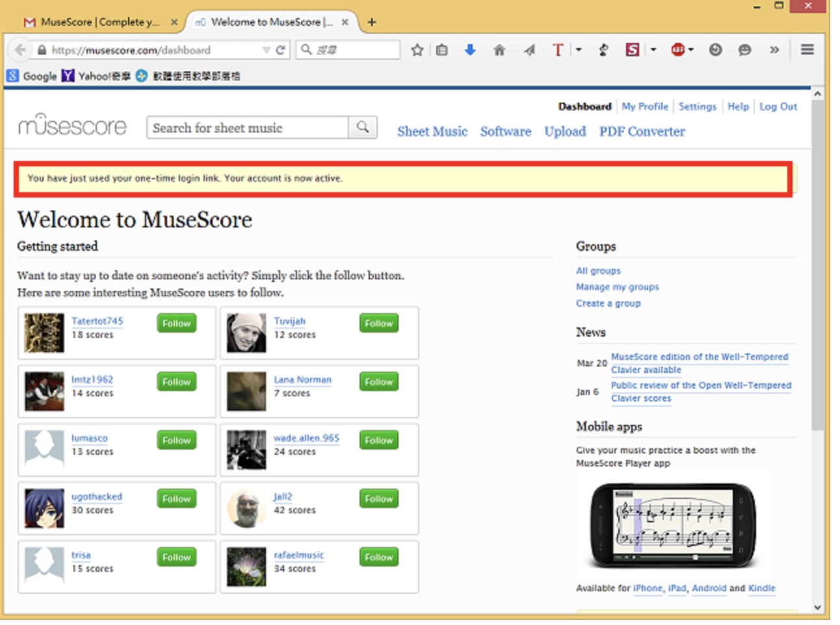Screen dimensions: 840x625
Task: Open dropdown next to the S icon
Action: pyautogui.click(x=653, y=50)
